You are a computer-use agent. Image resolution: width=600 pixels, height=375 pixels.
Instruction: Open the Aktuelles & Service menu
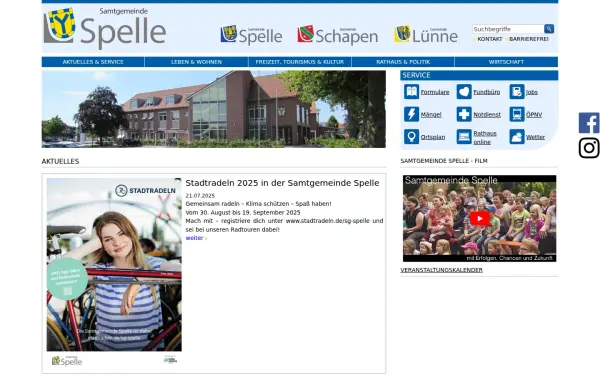click(93, 62)
